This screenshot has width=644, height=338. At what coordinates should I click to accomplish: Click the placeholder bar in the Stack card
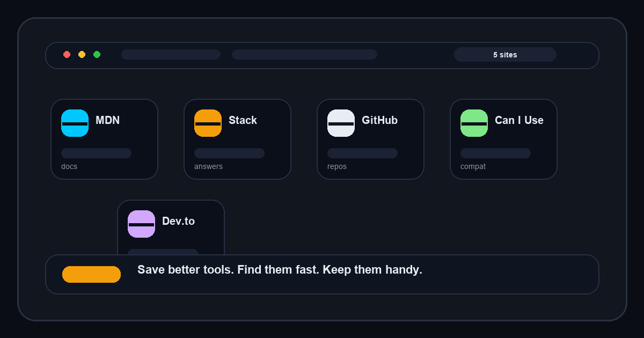[229, 153]
